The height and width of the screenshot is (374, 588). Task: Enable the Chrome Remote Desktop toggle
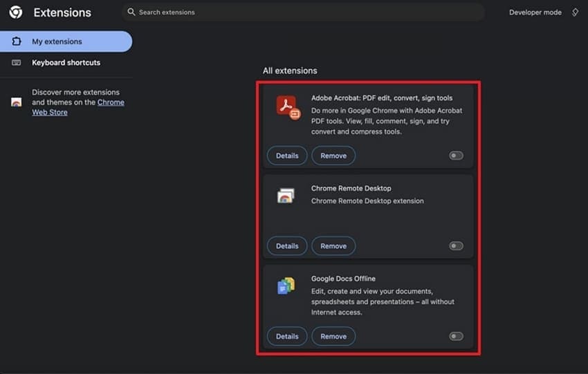point(456,246)
